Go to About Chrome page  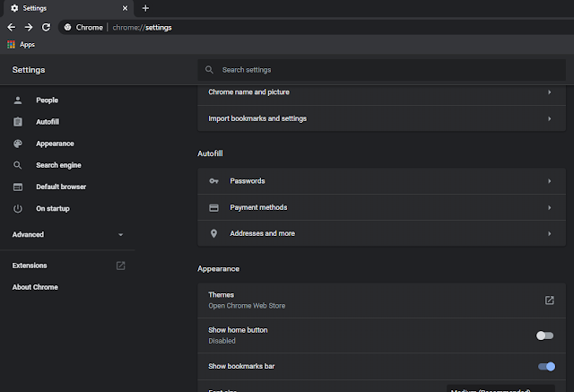pyautogui.click(x=35, y=287)
